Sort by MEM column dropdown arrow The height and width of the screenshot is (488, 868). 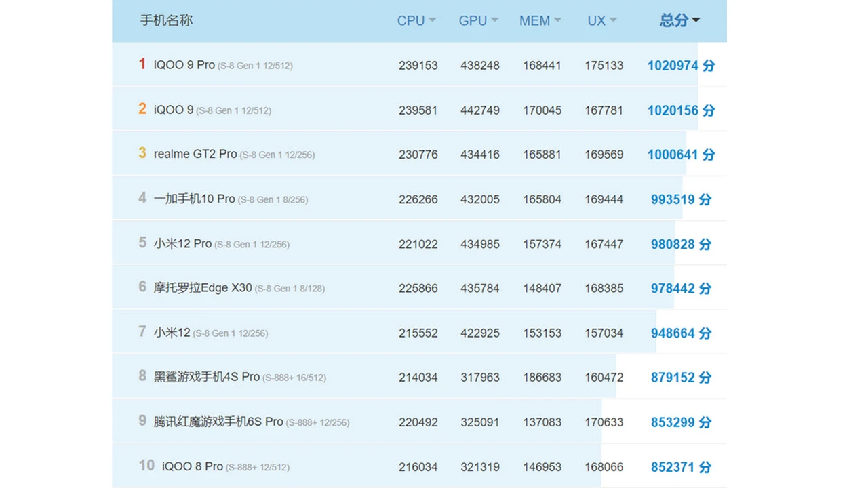tap(557, 20)
